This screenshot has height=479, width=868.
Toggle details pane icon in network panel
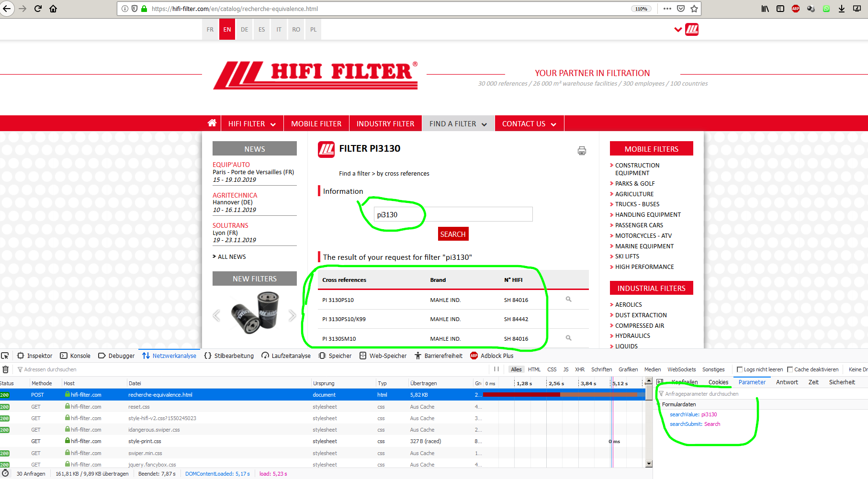pyautogui.click(x=660, y=382)
